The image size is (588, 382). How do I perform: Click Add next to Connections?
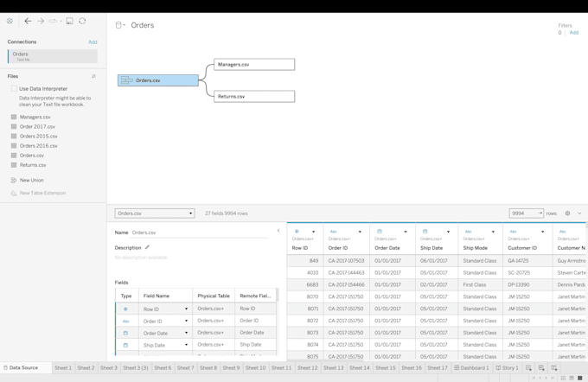click(93, 42)
